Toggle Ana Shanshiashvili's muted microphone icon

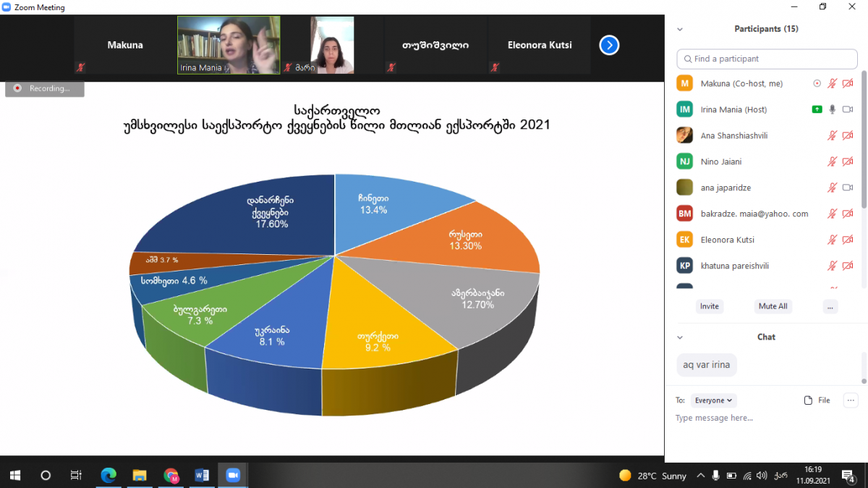coord(833,135)
